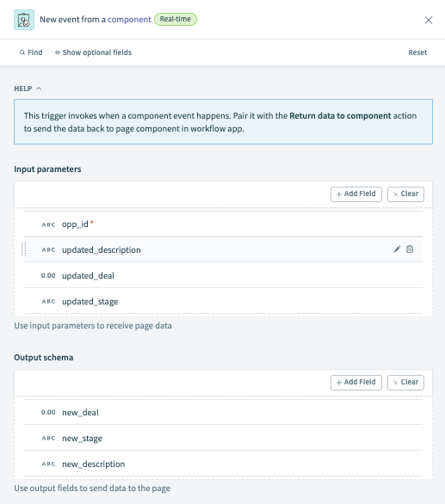Click the number type icon for new_deal

pos(48,412)
